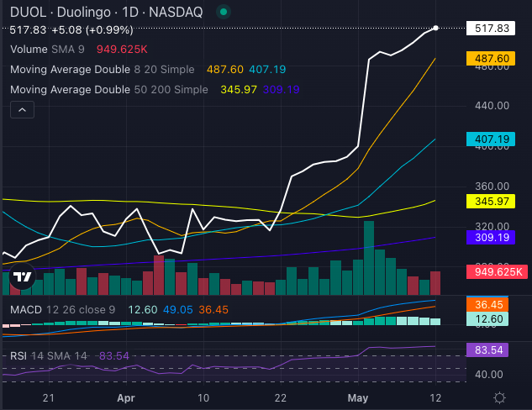This screenshot has height=410, width=532.
Task: Click the orange 487.60 price axis label
Action: [x=491, y=58]
